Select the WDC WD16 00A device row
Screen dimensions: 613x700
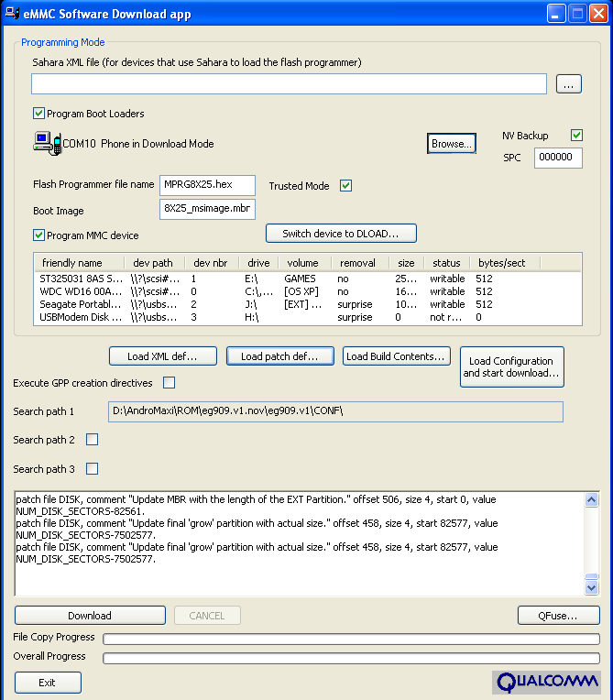click(308, 291)
